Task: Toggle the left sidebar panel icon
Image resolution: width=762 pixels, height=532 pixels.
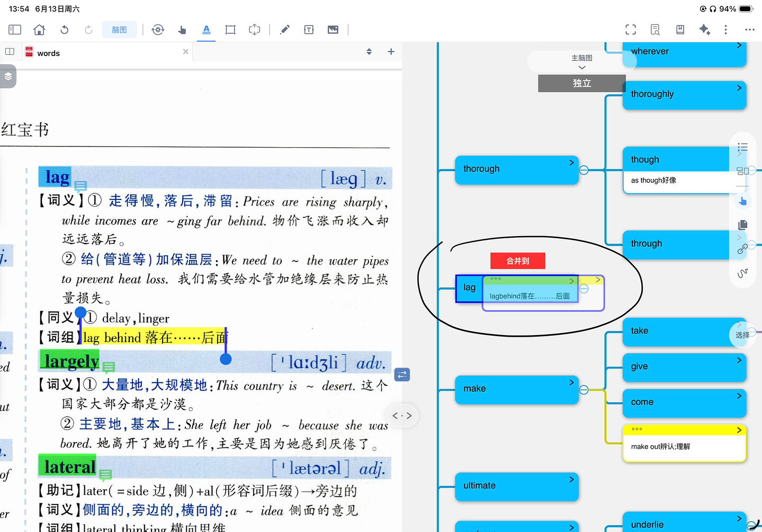Action: (x=15, y=30)
